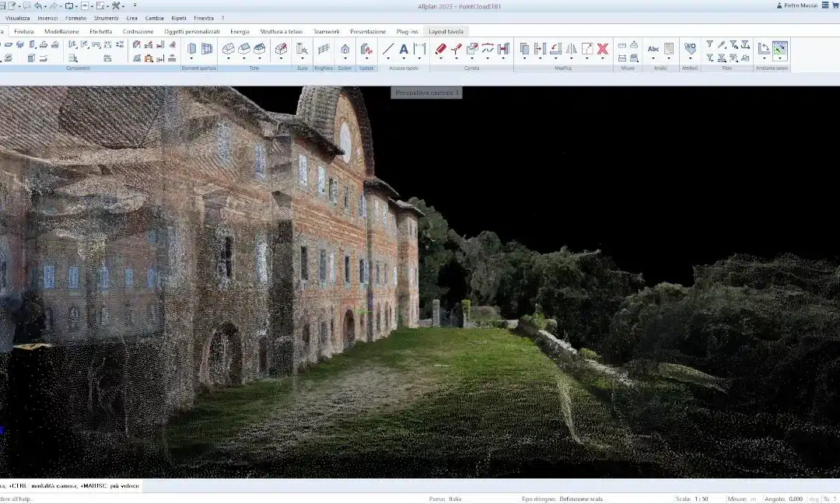Select the text tool (A icon)
The height and width of the screenshot is (504, 840).
pos(404,49)
